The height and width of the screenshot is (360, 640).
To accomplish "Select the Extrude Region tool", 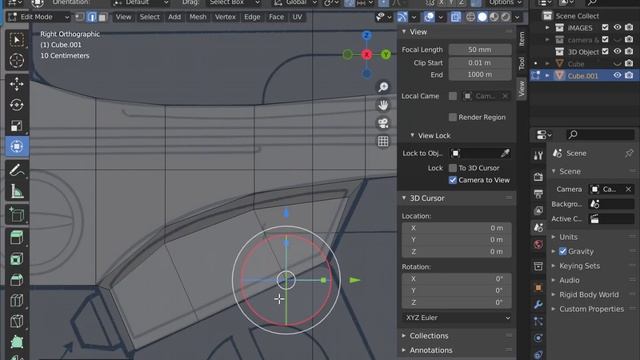I will coord(17,238).
